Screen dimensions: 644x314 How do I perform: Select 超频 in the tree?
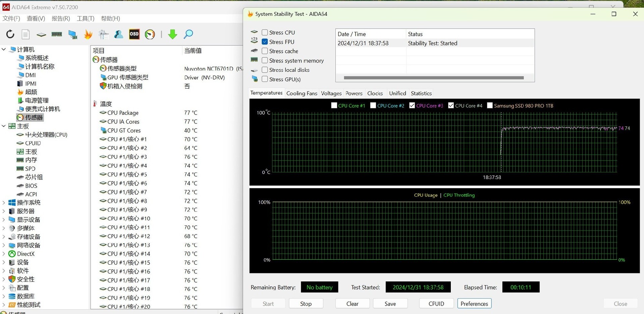pos(31,92)
